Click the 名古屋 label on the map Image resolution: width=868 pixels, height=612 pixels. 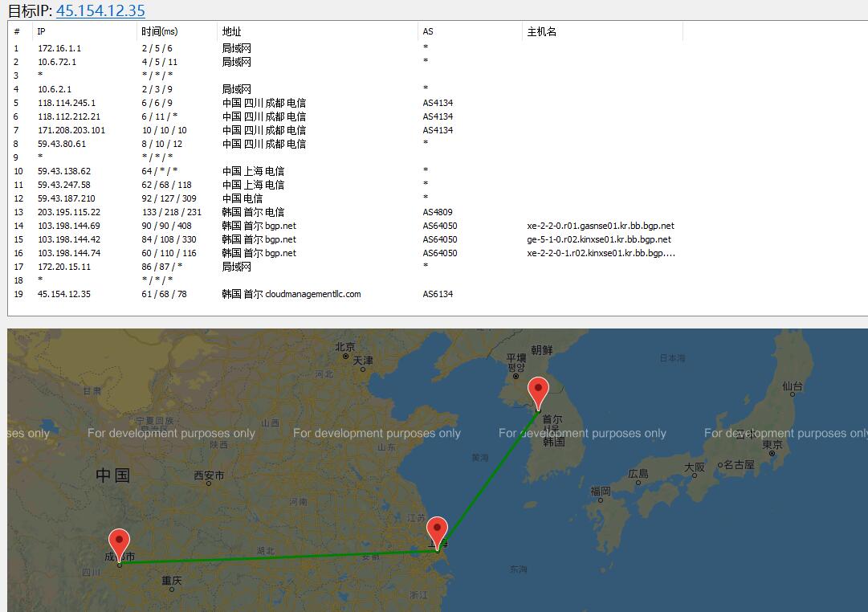[739, 465]
